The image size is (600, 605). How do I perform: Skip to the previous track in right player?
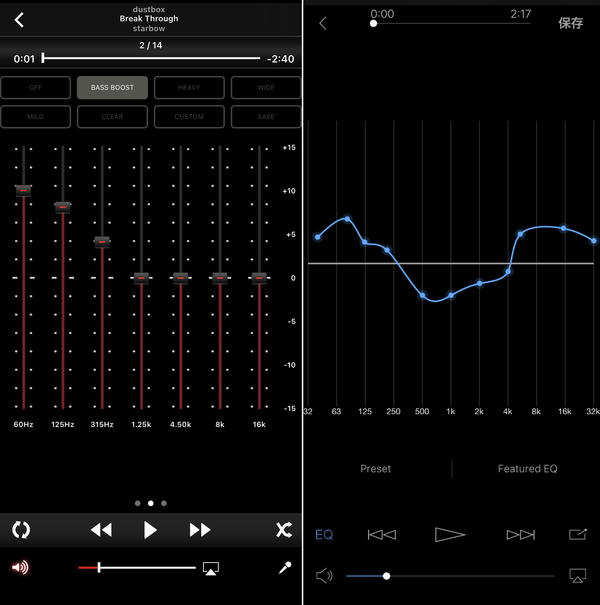(382, 534)
